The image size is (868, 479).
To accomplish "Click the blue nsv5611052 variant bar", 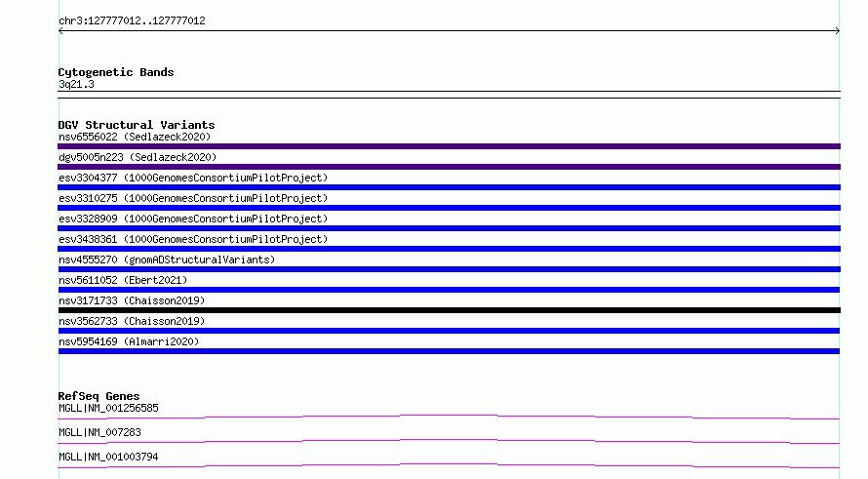I will (x=449, y=290).
